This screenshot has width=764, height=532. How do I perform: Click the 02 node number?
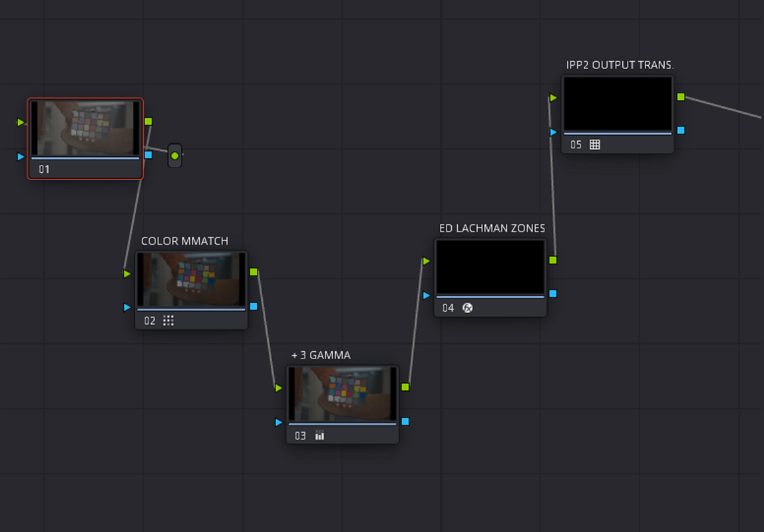(150, 321)
